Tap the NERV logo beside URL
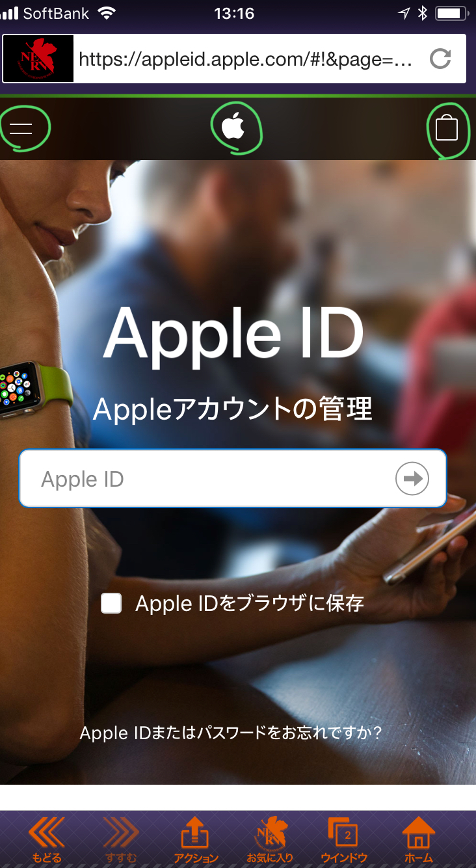Viewport: 476px width, 868px height. coord(39,59)
